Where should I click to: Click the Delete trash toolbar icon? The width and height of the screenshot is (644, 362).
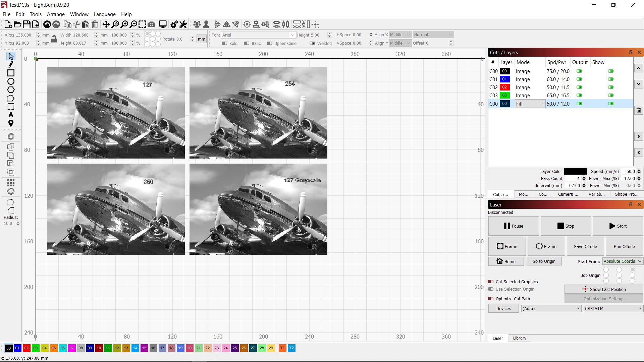[x=95, y=24]
